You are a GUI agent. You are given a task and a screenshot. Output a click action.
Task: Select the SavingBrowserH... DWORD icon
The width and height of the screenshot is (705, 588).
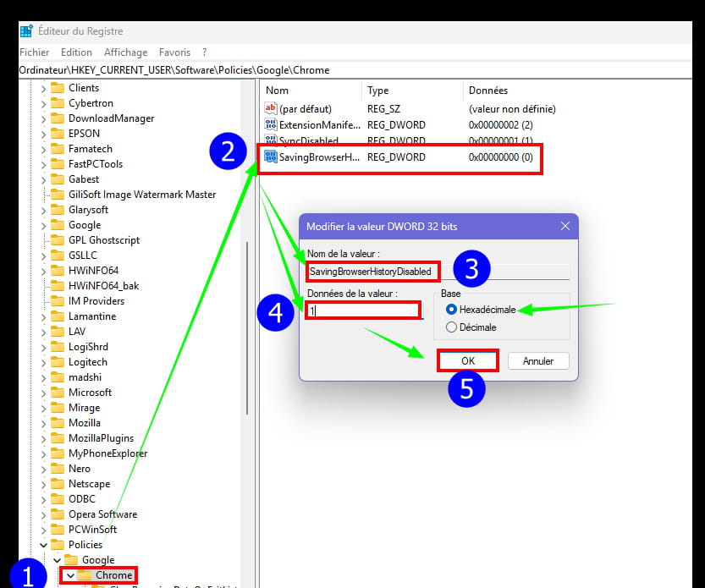click(x=270, y=157)
